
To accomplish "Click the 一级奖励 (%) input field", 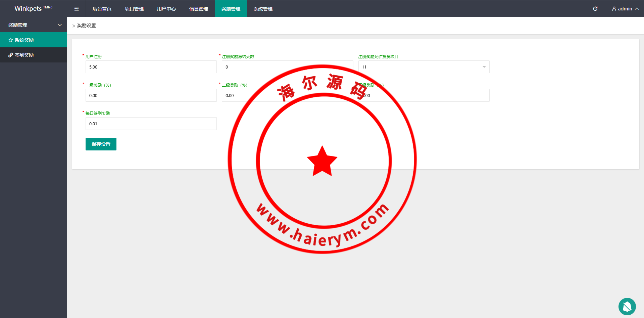I will tap(151, 95).
